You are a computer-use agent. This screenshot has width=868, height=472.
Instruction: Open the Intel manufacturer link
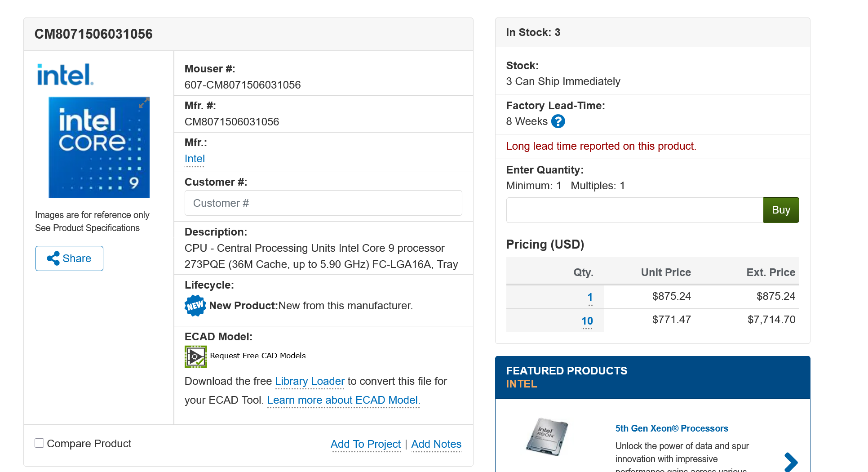click(x=195, y=159)
